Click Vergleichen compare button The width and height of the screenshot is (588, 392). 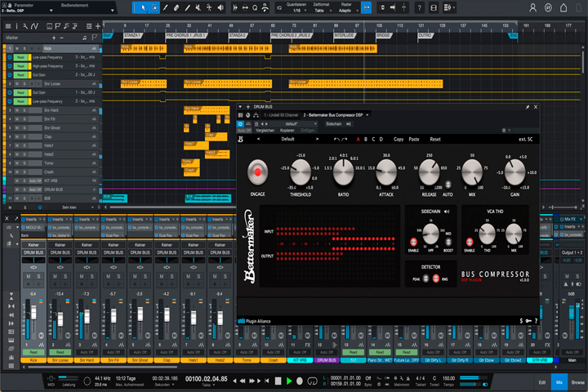265,131
